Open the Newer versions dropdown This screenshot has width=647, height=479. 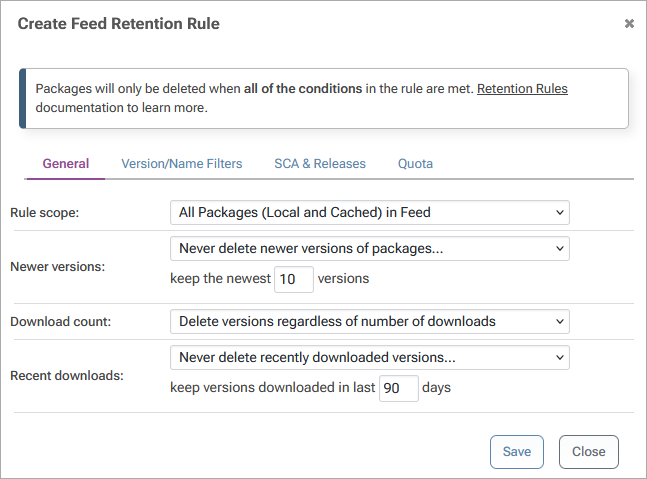369,248
